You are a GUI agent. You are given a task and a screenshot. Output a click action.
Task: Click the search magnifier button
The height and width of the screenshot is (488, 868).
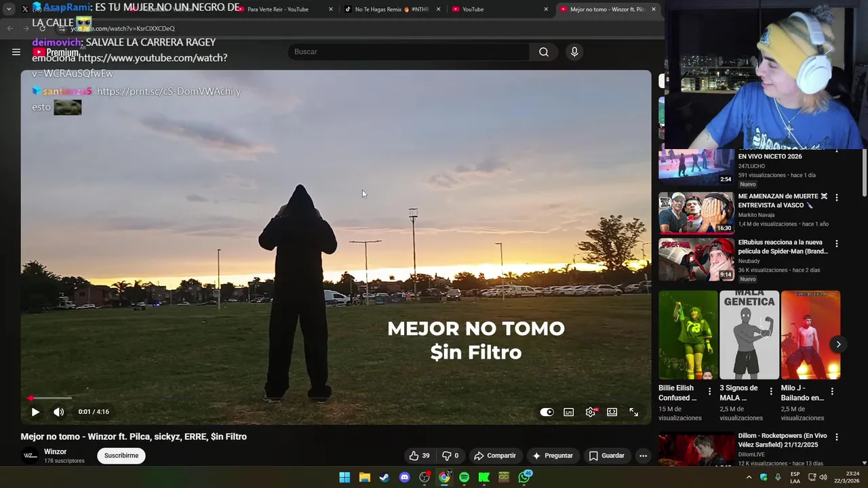coord(544,52)
